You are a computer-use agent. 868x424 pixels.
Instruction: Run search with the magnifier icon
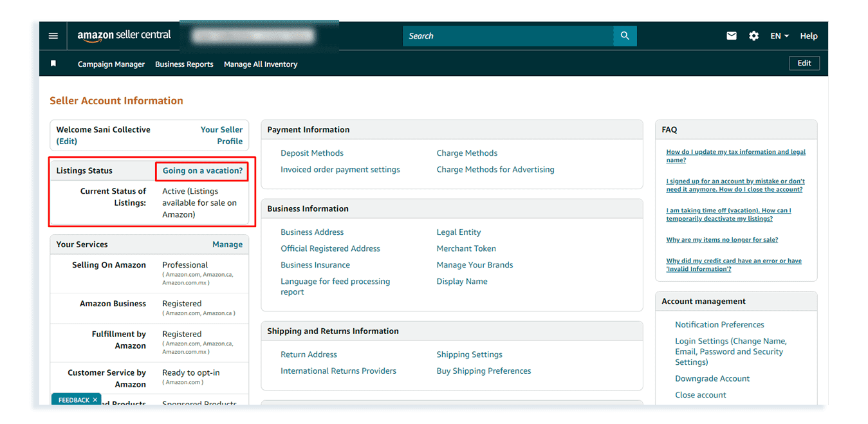[x=624, y=35]
